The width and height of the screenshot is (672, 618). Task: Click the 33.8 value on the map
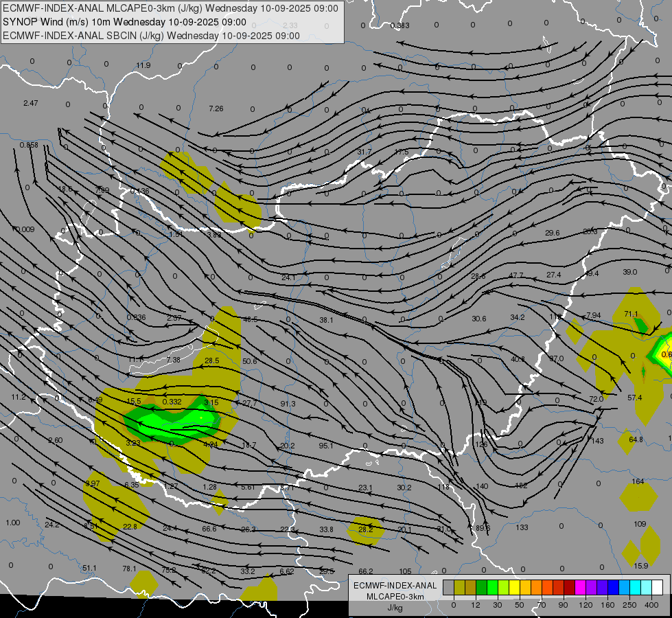(x=327, y=529)
